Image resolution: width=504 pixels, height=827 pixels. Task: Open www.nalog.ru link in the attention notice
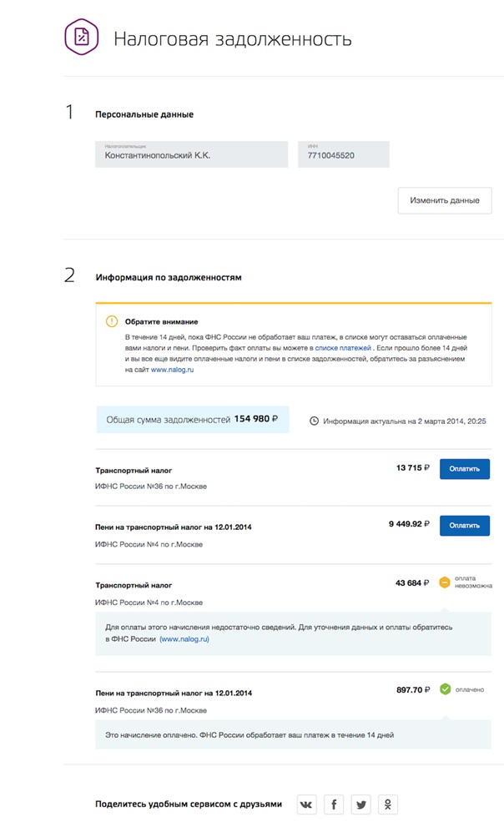(172, 370)
